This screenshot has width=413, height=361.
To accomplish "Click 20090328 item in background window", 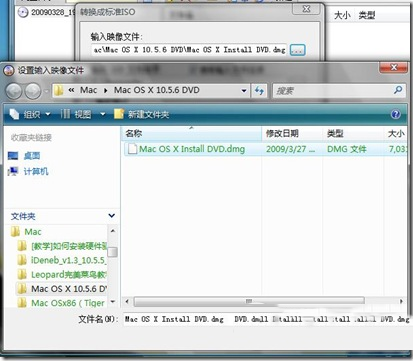I will pos(52,12).
